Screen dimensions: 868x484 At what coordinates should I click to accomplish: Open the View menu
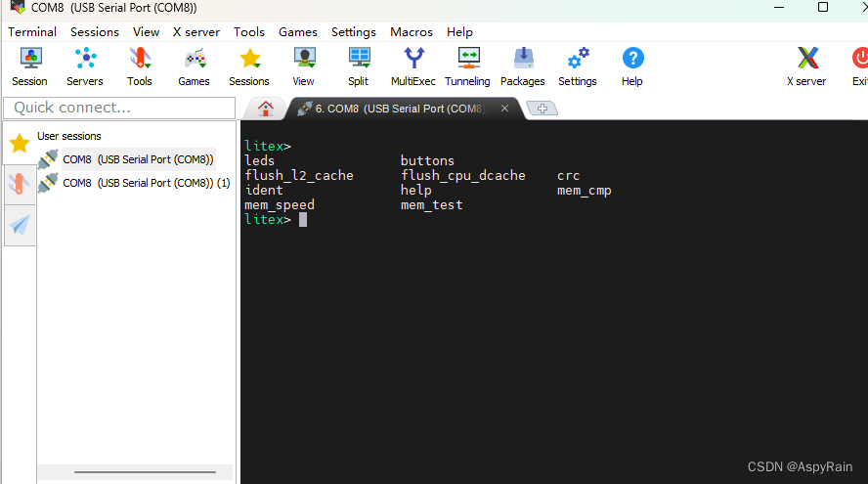[x=147, y=32]
